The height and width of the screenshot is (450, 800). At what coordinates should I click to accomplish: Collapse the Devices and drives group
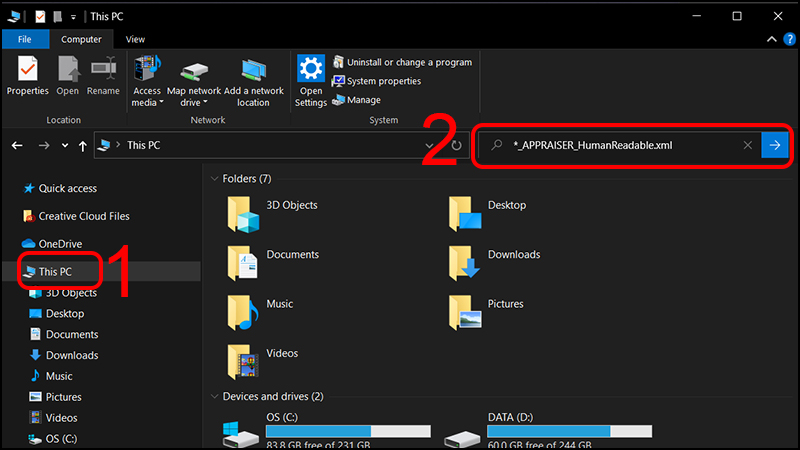(x=214, y=397)
